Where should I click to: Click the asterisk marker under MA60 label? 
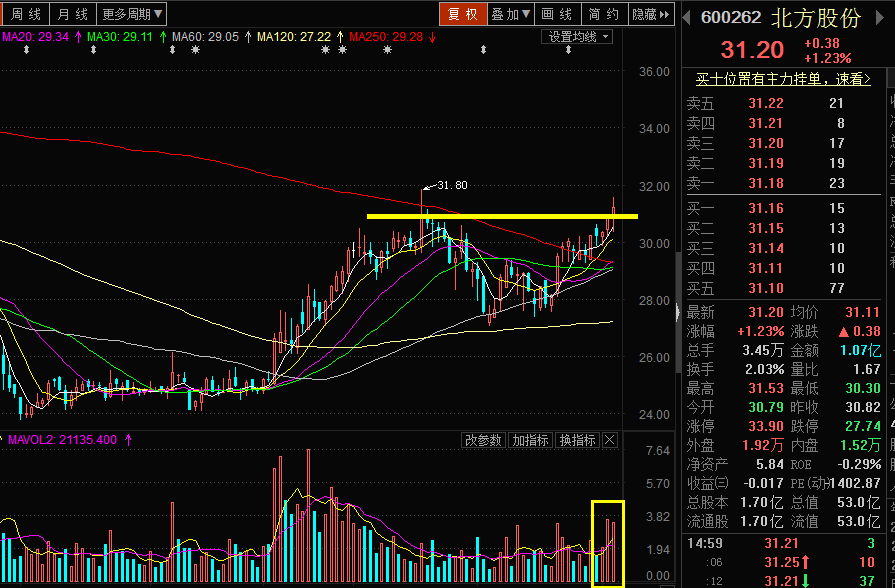click(x=194, y=51)
